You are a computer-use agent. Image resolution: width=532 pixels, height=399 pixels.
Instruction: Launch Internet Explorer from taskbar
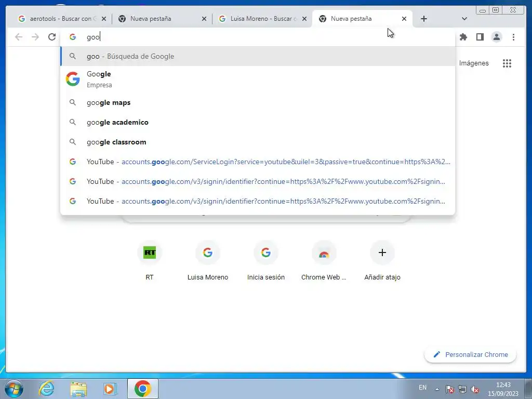coord(46,389)
